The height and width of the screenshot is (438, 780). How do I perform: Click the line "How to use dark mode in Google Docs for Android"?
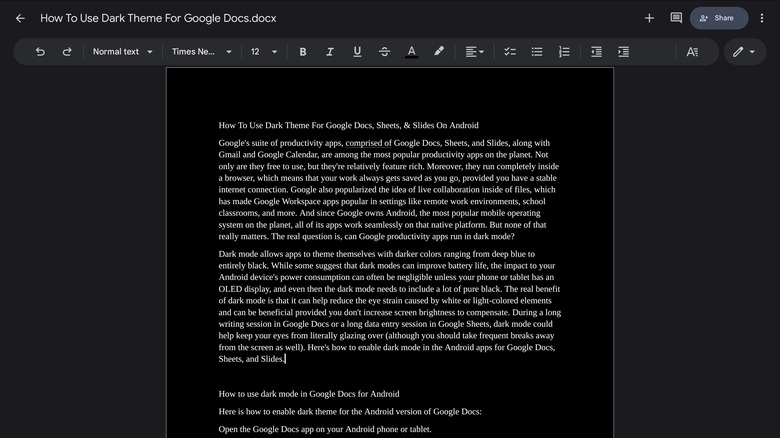pos(308,394)
